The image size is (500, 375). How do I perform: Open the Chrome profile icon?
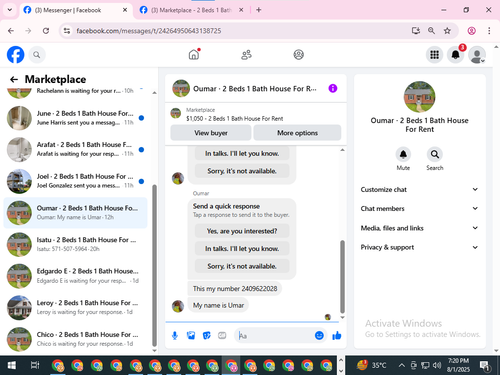pyautogui.click(x=471, y=31)
